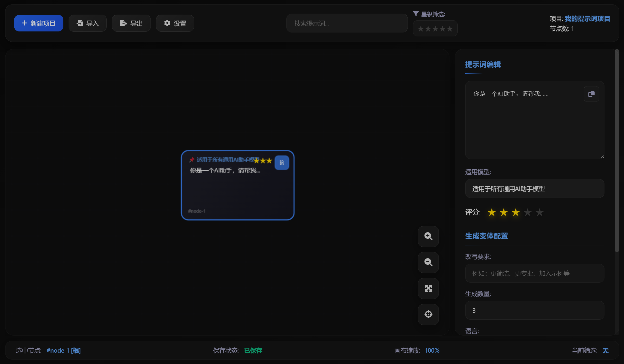The width and height of the screenshot is (624, 364).
Task: Open the blue variant icon on node-1
Action: click(x=282, y=162)
